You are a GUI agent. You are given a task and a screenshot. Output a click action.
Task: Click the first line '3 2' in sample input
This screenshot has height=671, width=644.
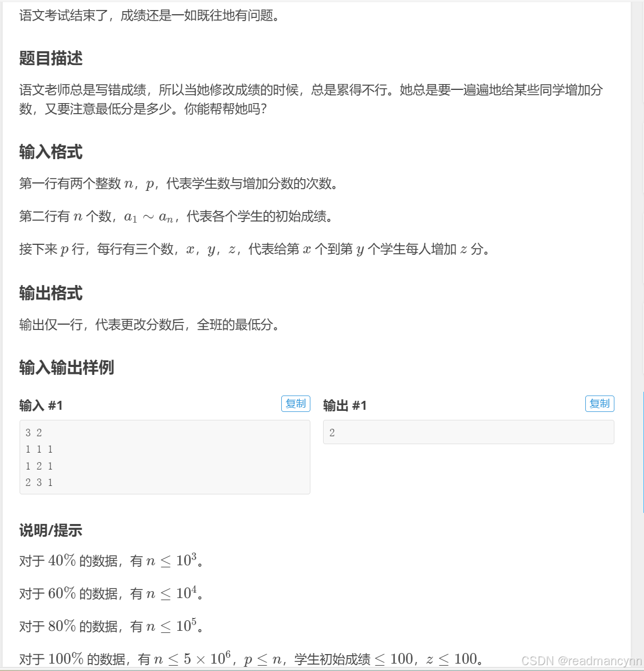point(33,433)
